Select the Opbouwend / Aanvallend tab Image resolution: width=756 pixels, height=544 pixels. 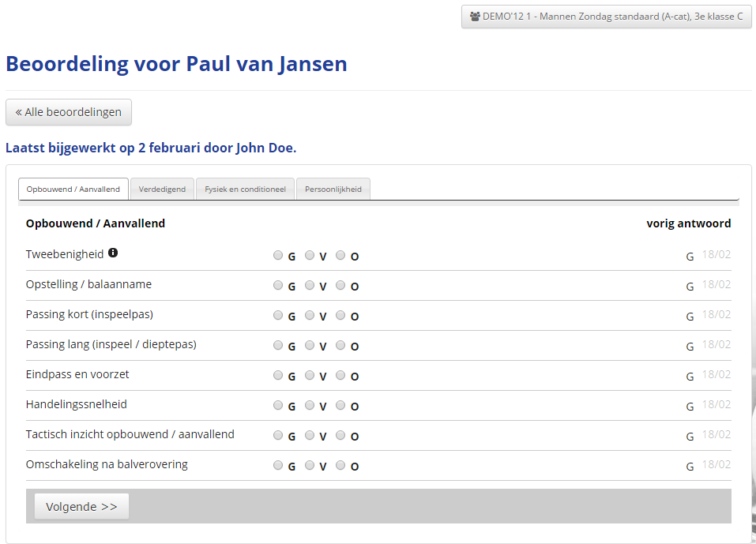point(73,189)
